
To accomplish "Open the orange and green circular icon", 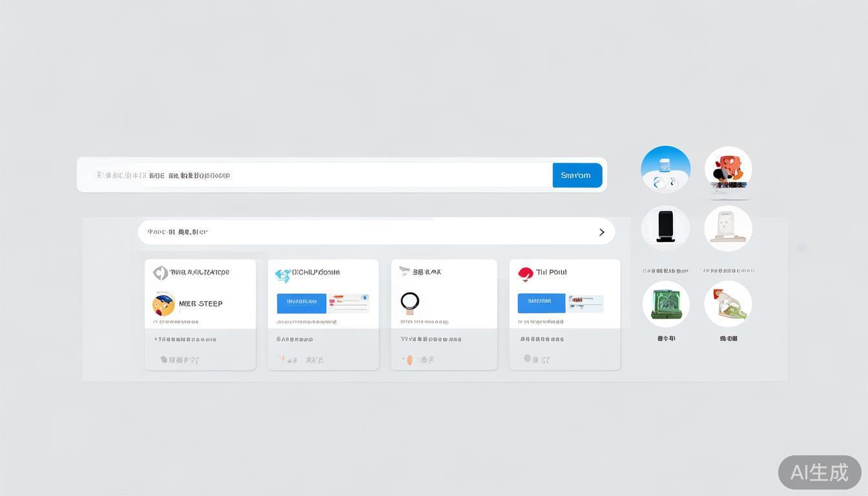I will tap(728, 304).
